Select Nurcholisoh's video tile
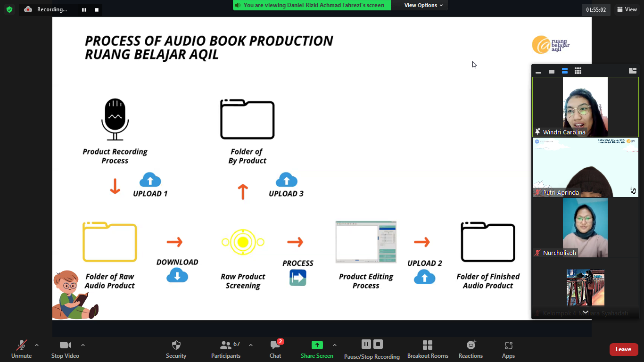This screenshot has width=644, height=362. (586, 228)
